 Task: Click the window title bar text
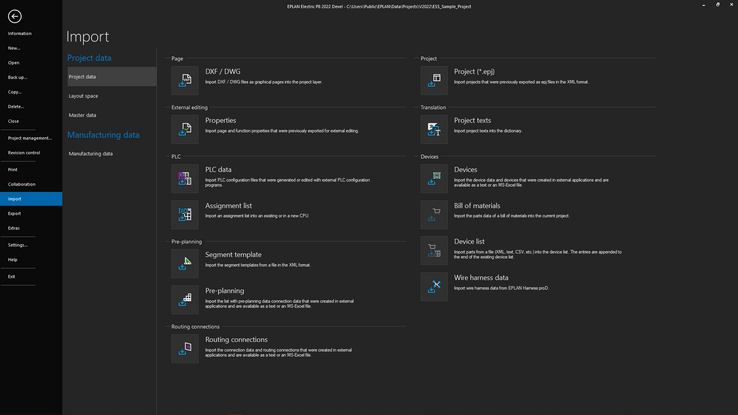pyautogui.click(x=379, y=7)
